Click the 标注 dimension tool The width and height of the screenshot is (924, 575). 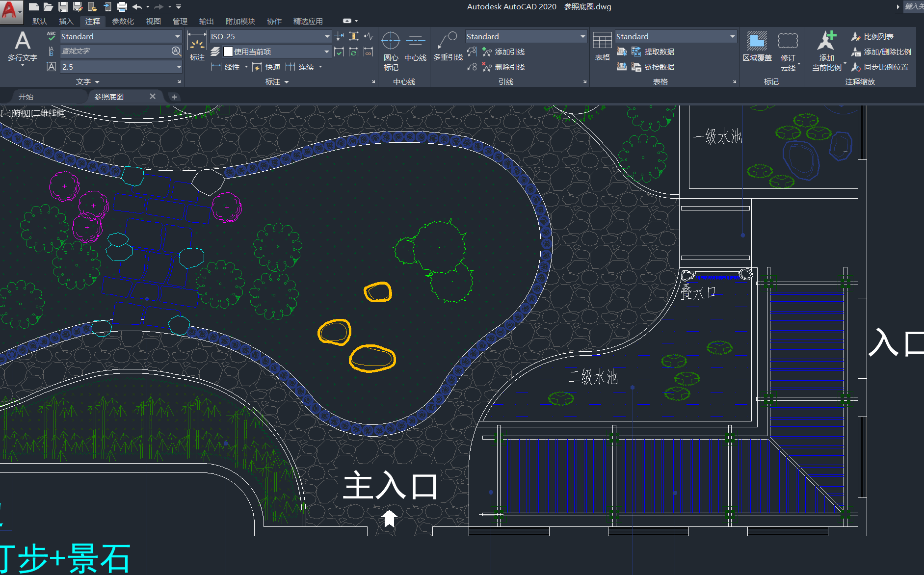click(197, 47)
